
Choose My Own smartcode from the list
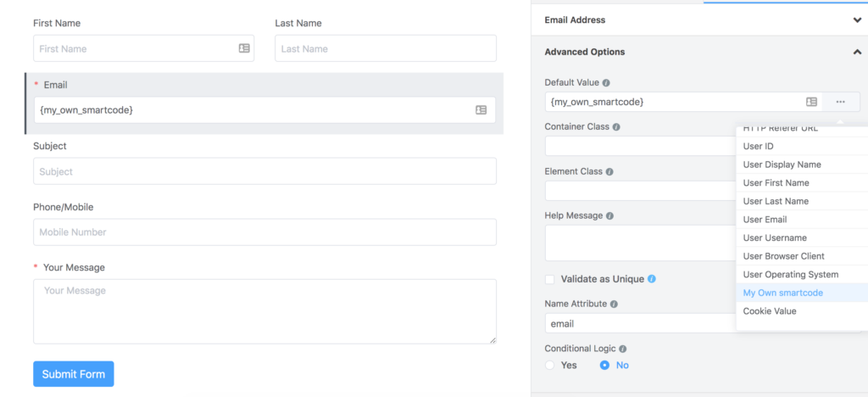click(x=782, y=293)
